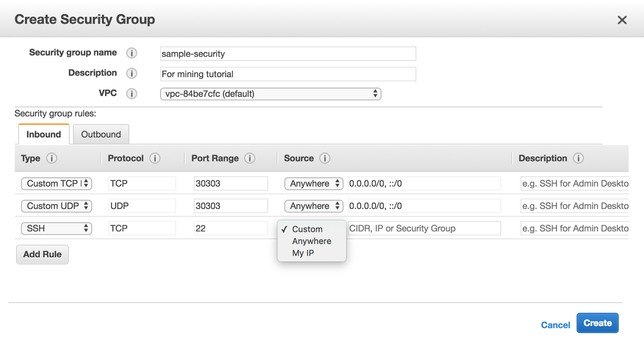Select the Inbound tab

pos(44,134)
